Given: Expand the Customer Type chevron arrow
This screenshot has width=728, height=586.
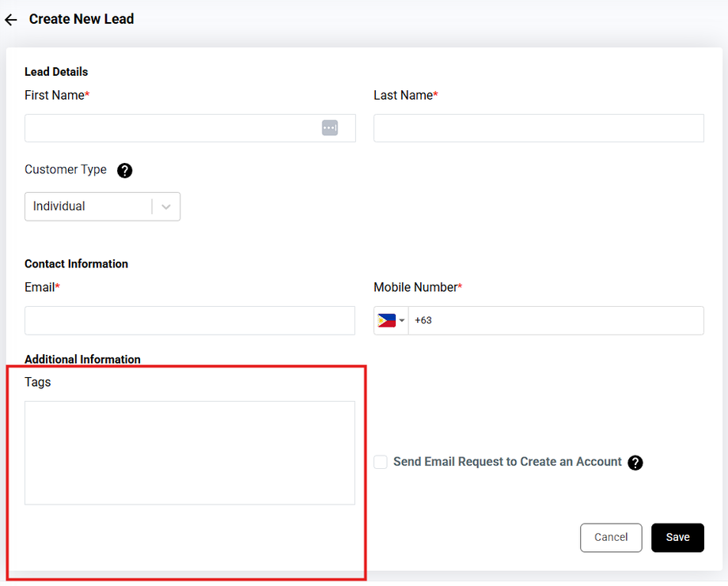Looking at the screenshot, I should click(x=166, y=206).
